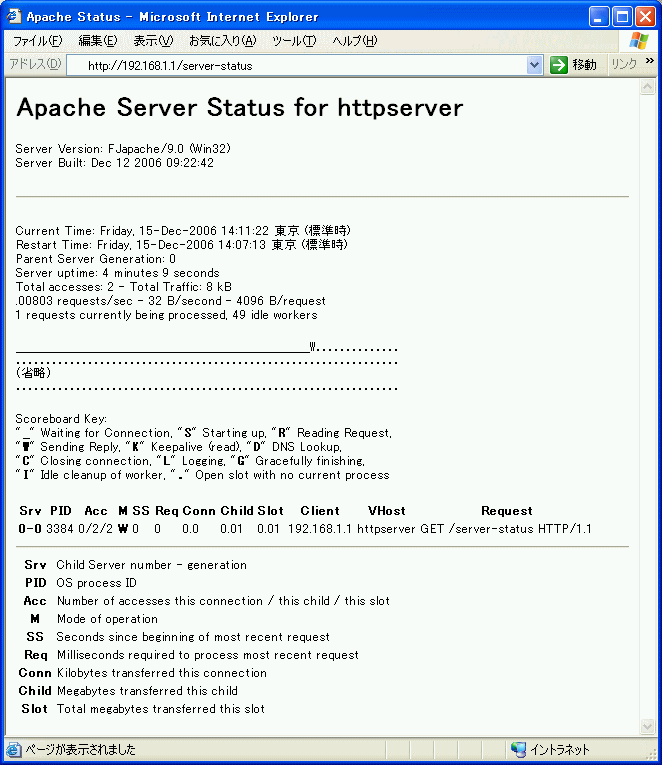Image resolution: width=662 pixels, height=765 pixels.
Task: Click the requests/sec statistics line
Action: click(171, 301)
